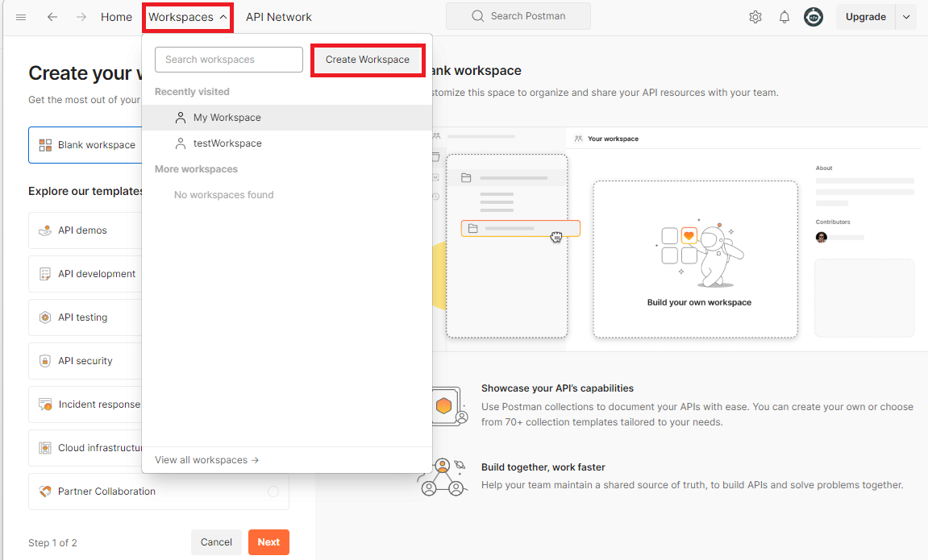Image resolution: width=928 pixels, height=560 pixels.
Task: Go forward with the right arrow
Action: coord(81,17)
